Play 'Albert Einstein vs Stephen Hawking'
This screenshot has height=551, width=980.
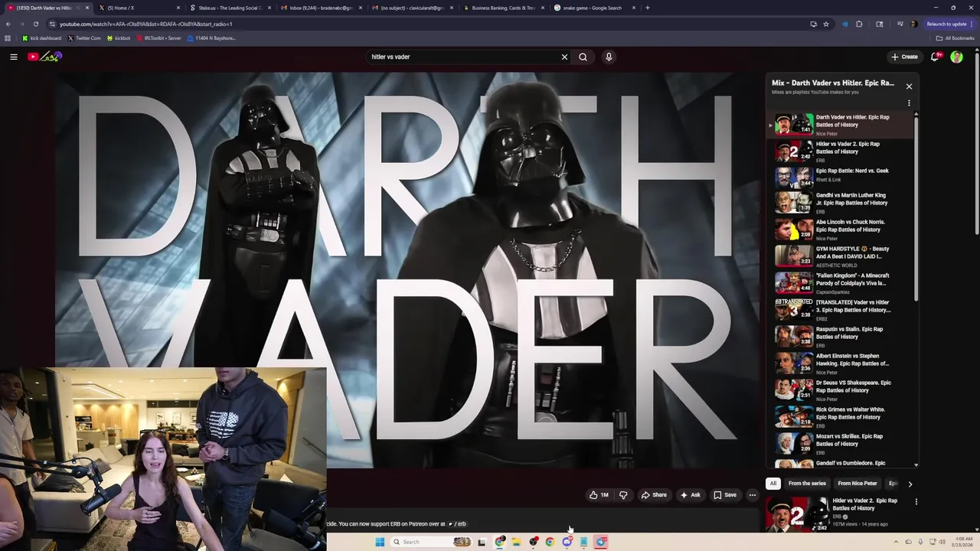click(841, 364)
